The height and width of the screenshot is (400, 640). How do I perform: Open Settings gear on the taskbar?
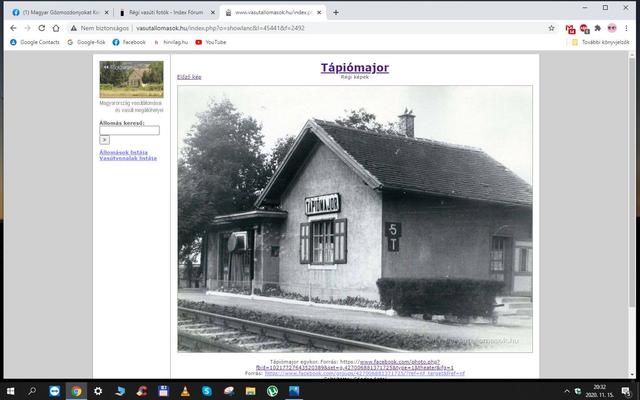[98, 391]
